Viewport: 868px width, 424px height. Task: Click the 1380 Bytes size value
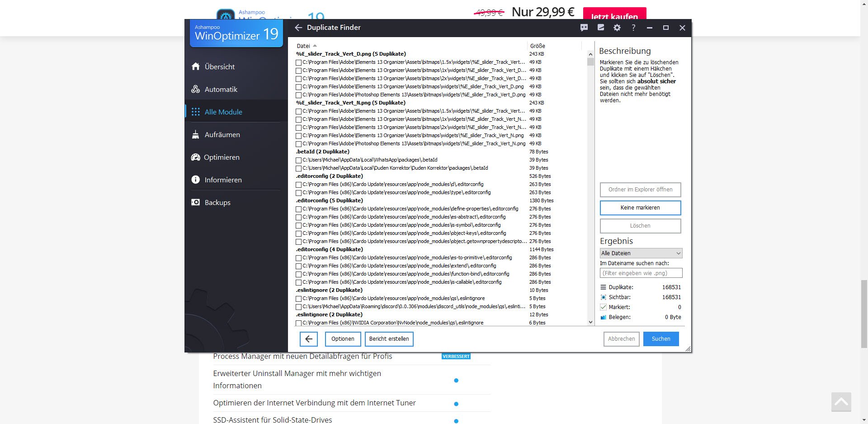click(x=541, y=200)
